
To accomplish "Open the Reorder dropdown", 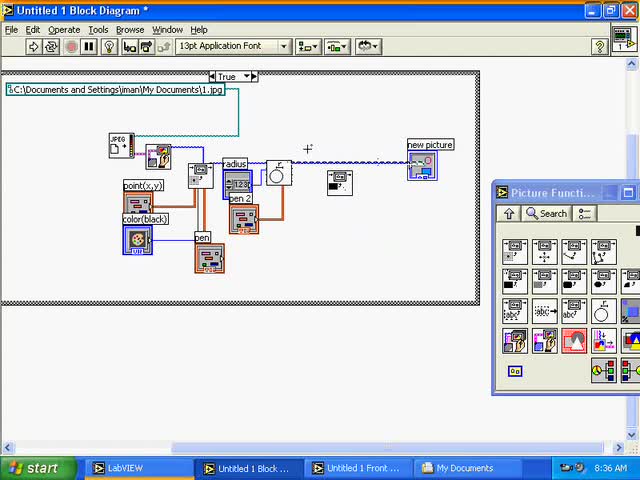I will 368,47.
